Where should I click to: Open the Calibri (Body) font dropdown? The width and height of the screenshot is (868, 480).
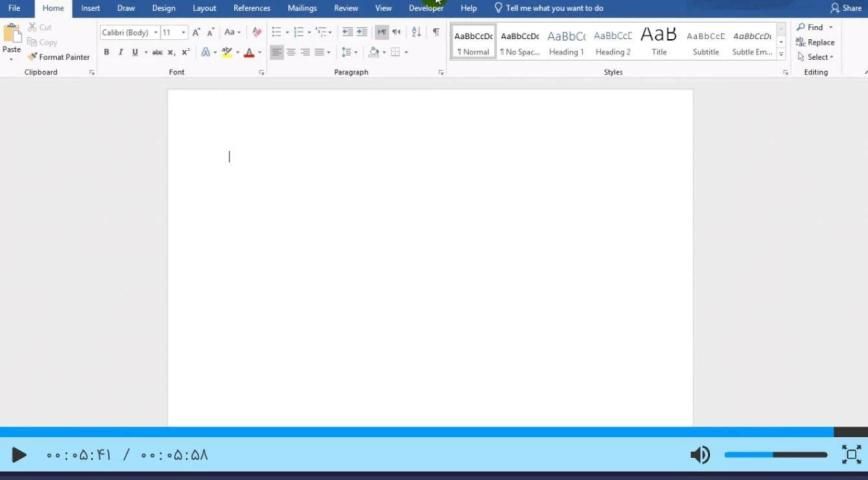click(130, 32)
